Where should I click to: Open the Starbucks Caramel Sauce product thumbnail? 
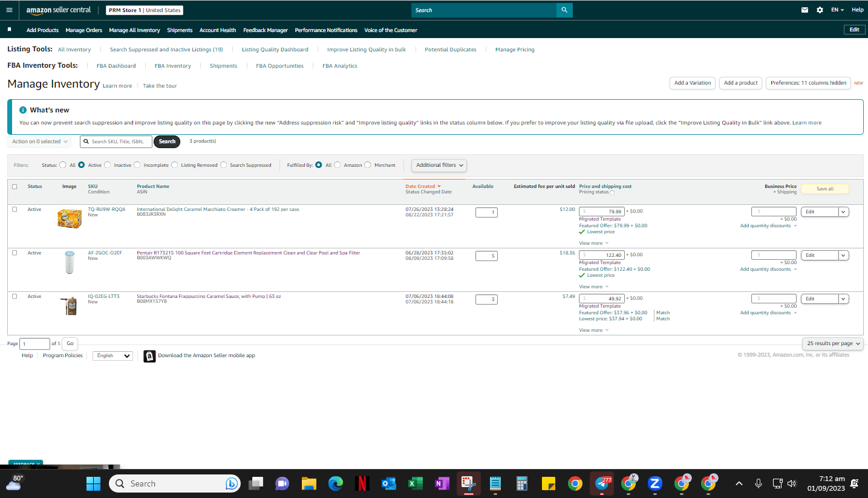click(69, 306)
